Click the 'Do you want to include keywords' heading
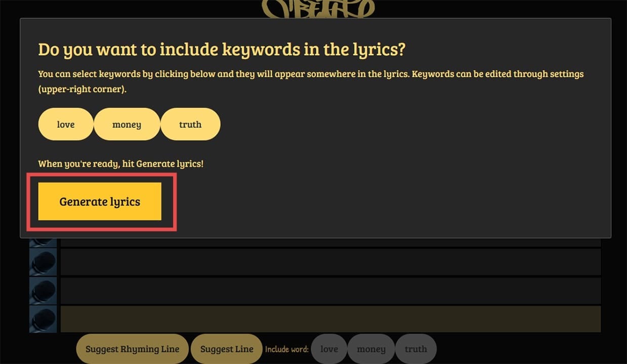The width and height of the screenshot is (627, 364). (x=222, y=50)
